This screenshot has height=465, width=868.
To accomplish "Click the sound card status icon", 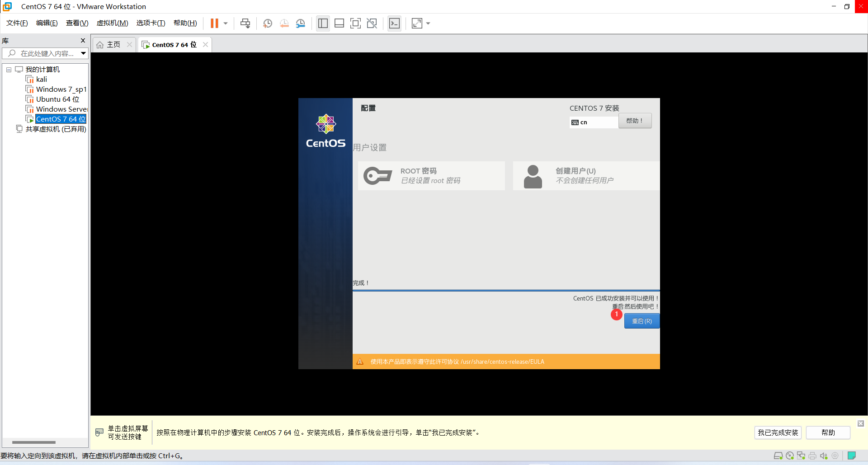I will click(x=824, y=456).
